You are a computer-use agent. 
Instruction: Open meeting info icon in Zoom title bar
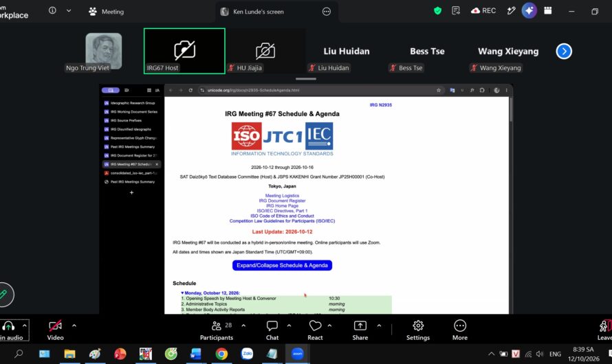52,10
